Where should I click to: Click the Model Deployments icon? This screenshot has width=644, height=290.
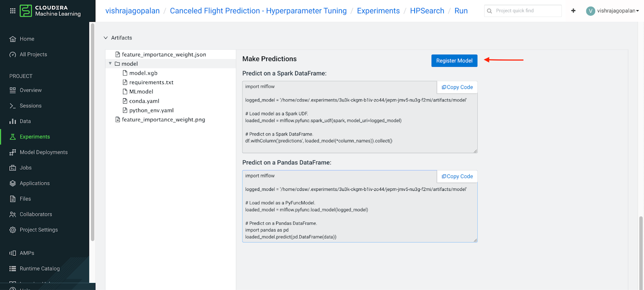pos(13,152)
